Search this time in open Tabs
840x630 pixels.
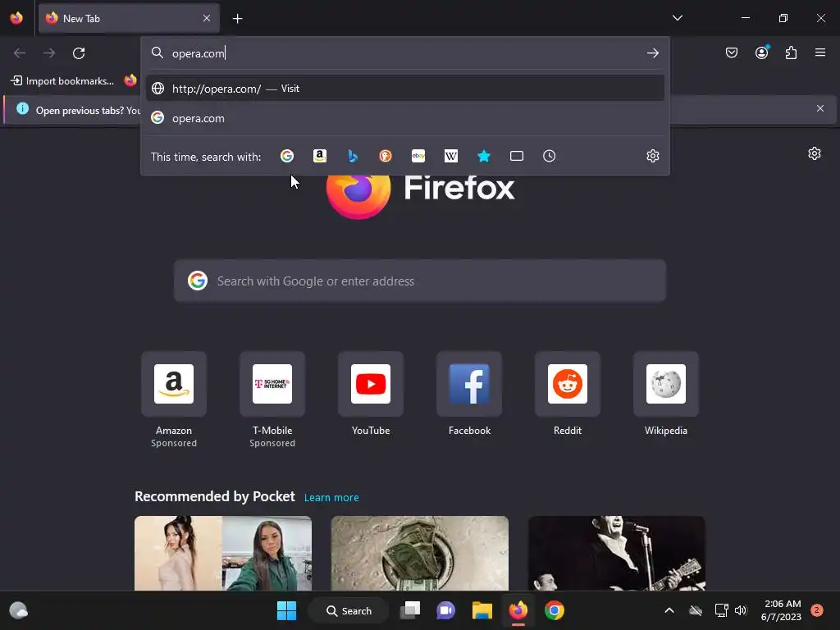[x=517, y=156]
